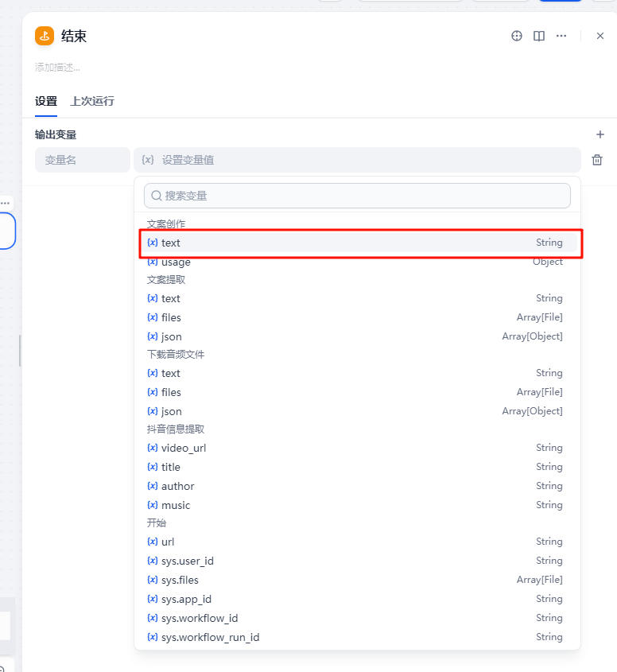This screenshot has height=672, width=617.
Task: Delete the output variable via trash icon
Action: coord(597,160)
